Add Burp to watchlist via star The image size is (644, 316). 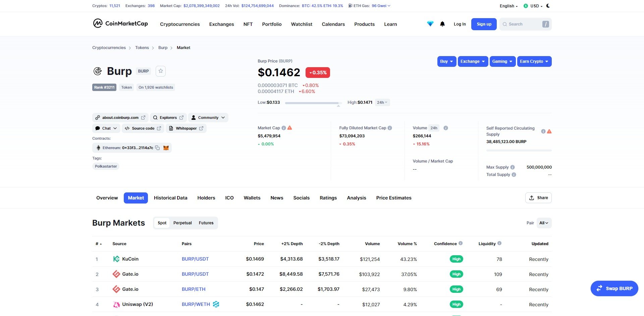pyautogui.click(x=160, y=71)
